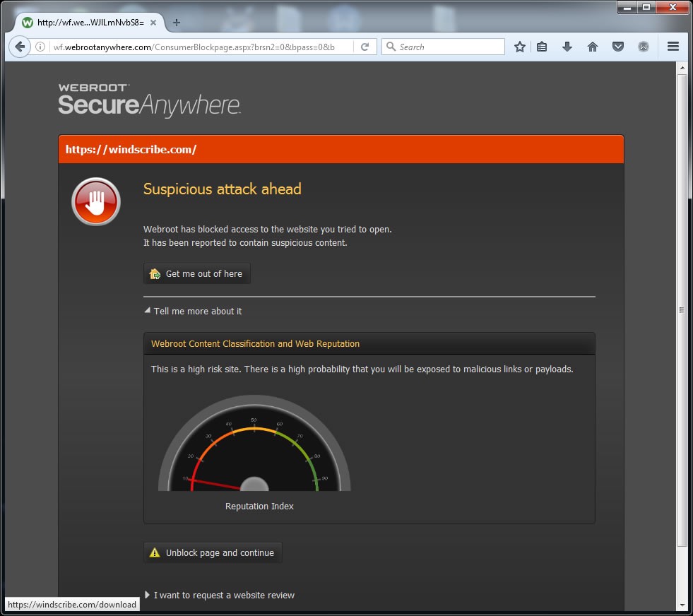Click the Reputation Index gauge

[x=254, y=443]
